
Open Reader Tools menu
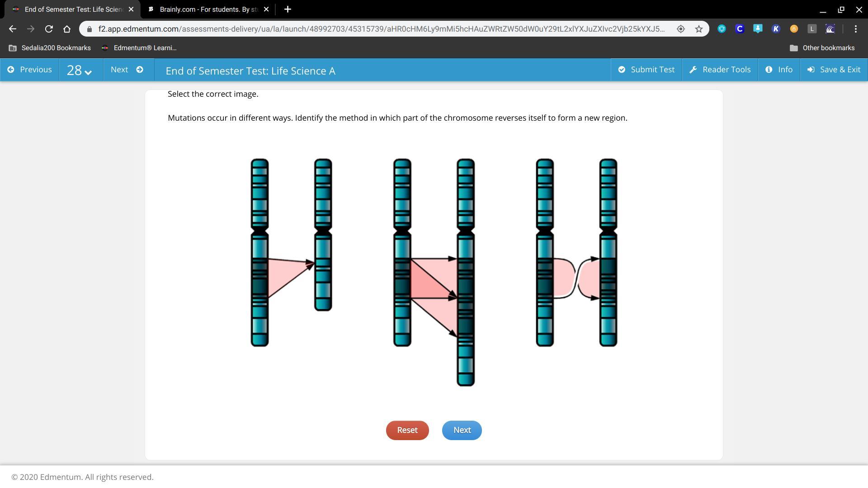(720, 70)
